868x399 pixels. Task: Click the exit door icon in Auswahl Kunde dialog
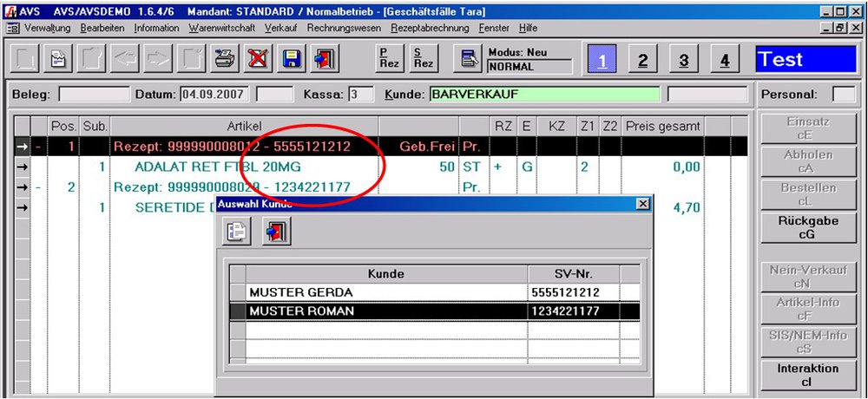pos(276,232)
